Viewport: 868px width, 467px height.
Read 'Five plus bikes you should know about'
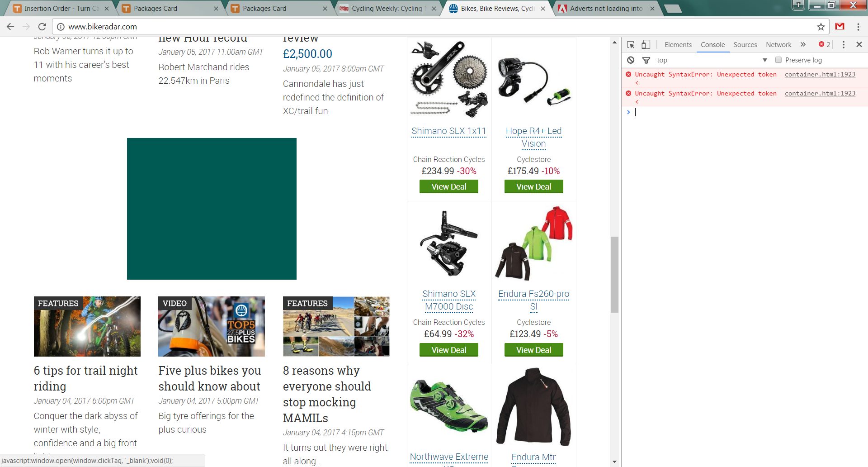[x=210, y=378]
